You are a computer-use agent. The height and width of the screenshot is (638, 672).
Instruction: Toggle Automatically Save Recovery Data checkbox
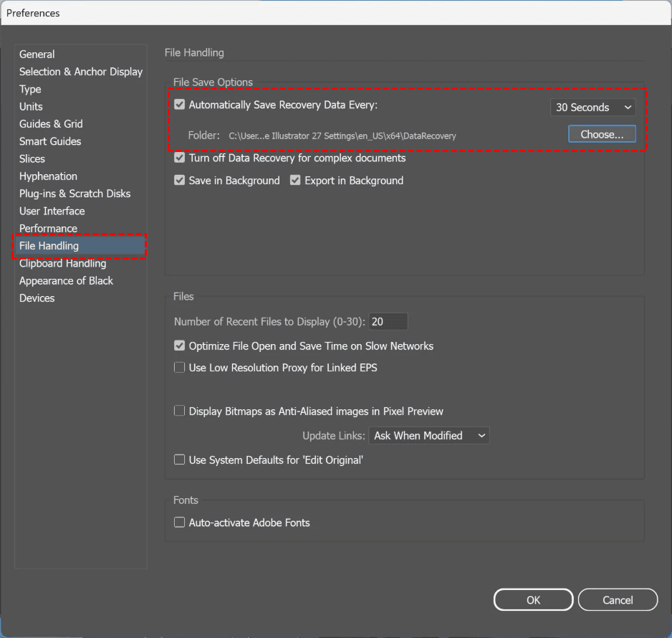tap(180, 105)
